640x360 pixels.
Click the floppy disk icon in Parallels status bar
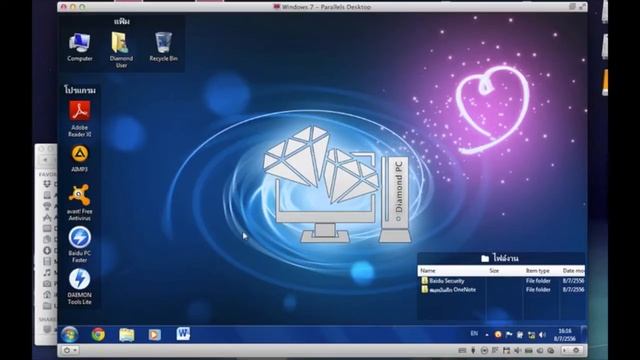pyautogui.click(x=506, y=351)
